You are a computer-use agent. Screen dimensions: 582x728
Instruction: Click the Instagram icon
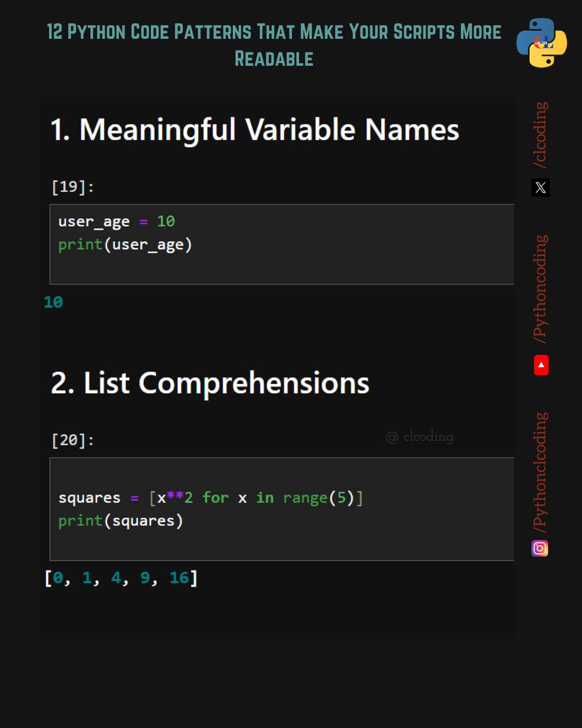(x=540, y=548)
